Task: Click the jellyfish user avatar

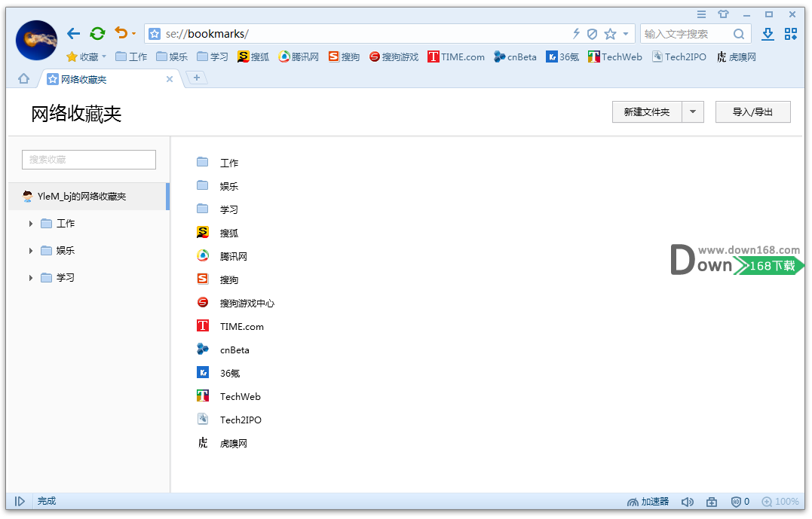Action: tap(37, 41)
